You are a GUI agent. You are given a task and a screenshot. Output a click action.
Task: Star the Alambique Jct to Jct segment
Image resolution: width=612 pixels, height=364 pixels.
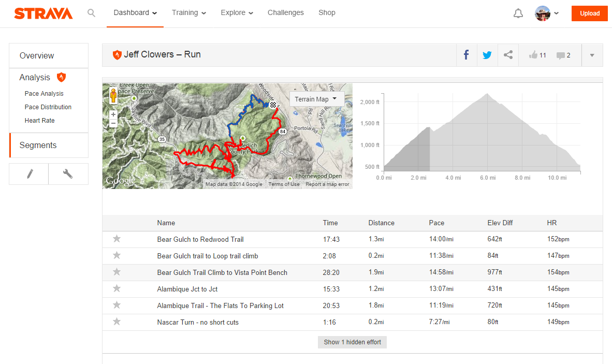tap(116, 288)
